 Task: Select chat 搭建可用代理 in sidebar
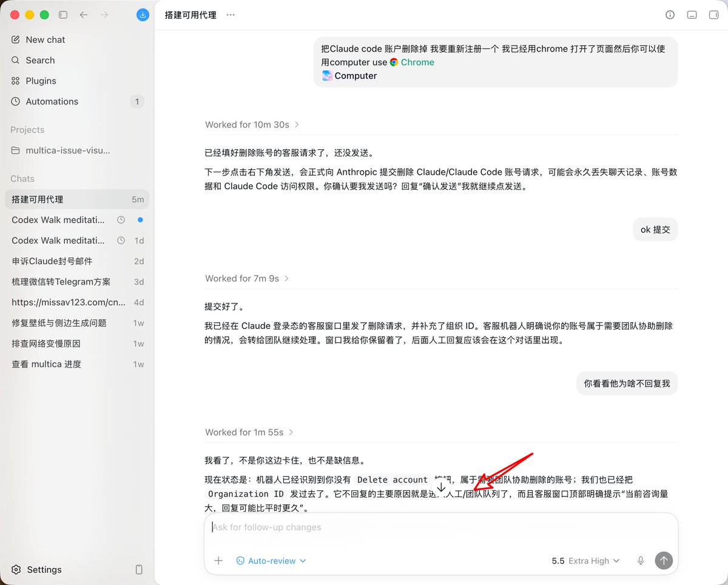point(77,199)
